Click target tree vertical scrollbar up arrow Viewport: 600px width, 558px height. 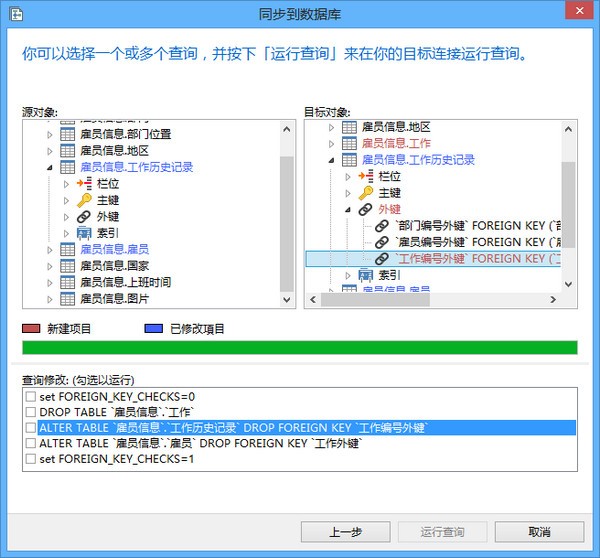coord(568,129)
